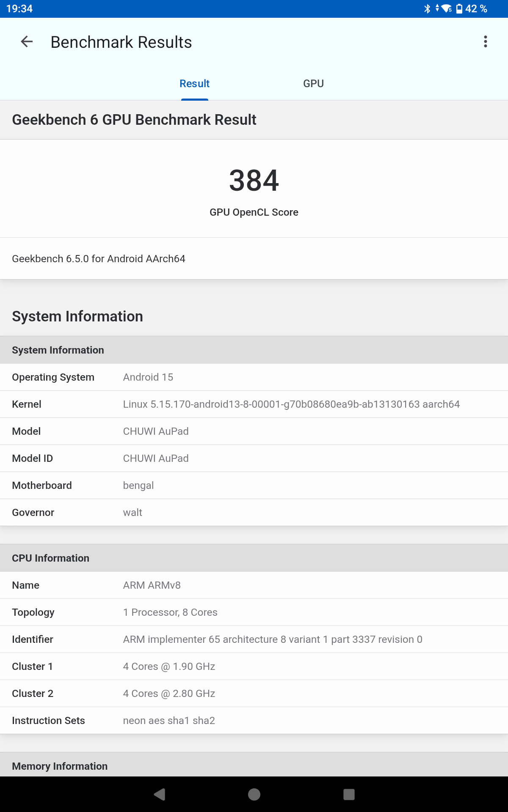This screenshot has height=812, width=508.
Task: Tap the Wi-Fi status bar icon
Action: pyautogui.click(x=447, y=8)
